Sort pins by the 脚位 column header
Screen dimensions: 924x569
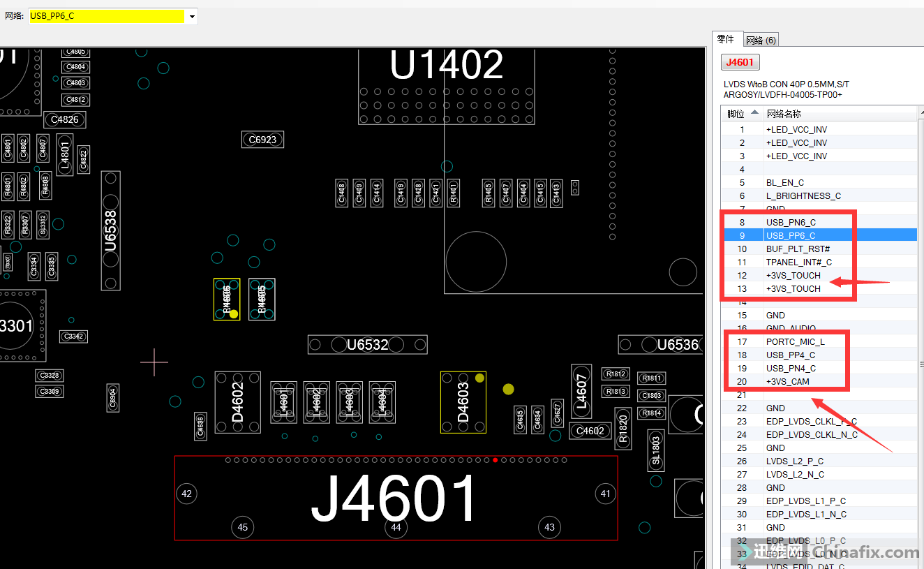[741, 114]
